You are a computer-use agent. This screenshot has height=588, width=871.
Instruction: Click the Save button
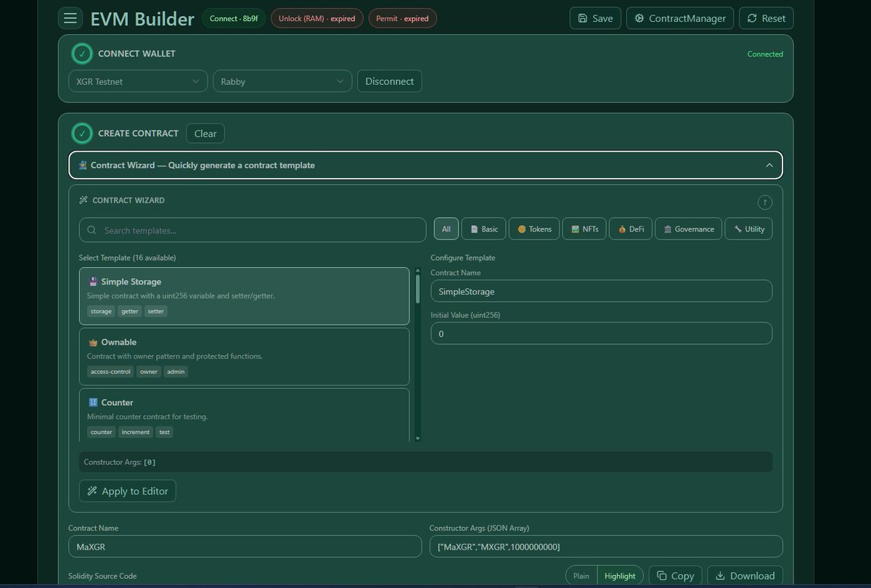[x=595, y=18]
